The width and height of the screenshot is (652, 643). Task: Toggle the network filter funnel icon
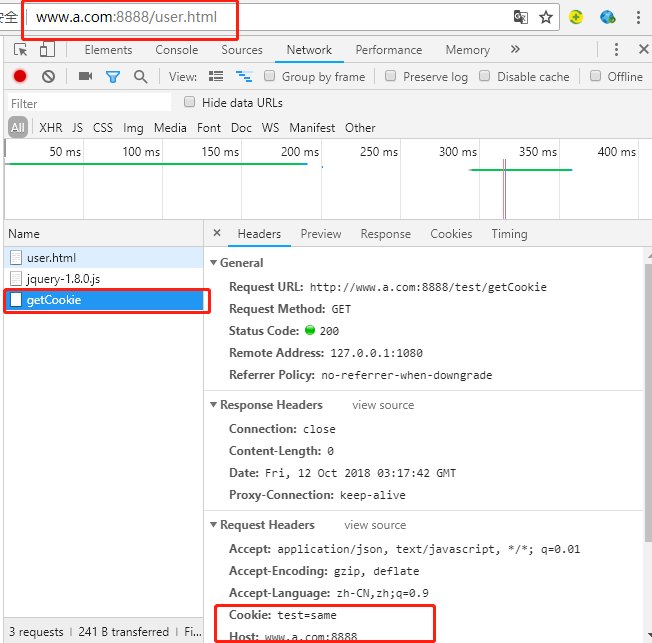click(x=113, y=77)
